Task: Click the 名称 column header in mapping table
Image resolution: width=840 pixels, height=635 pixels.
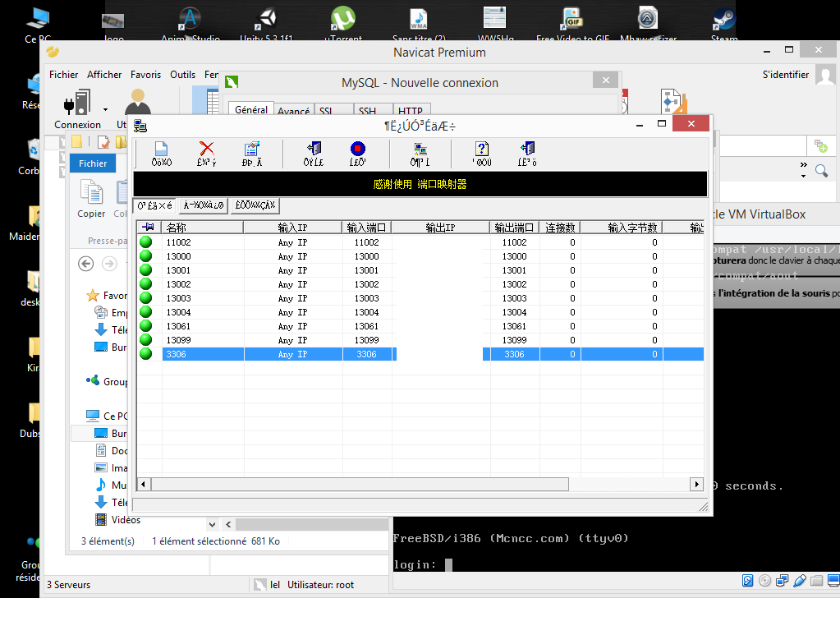Action: (x=203, y=228)
